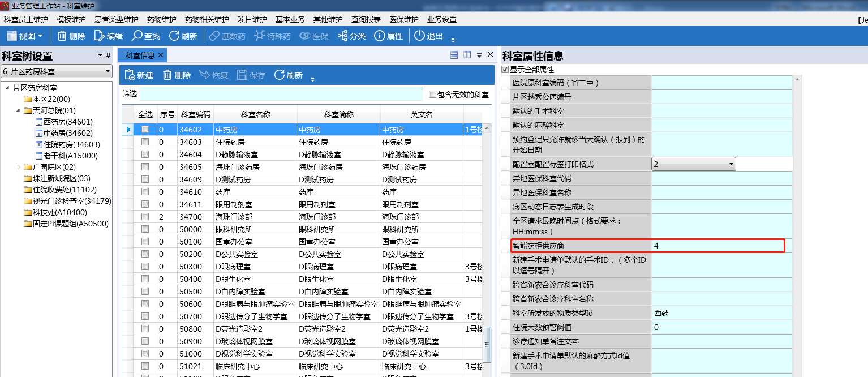Check the row 50000 眼科研究所 checkbox
This screenshot has height=377, width=868.
[x=145, y=229]
